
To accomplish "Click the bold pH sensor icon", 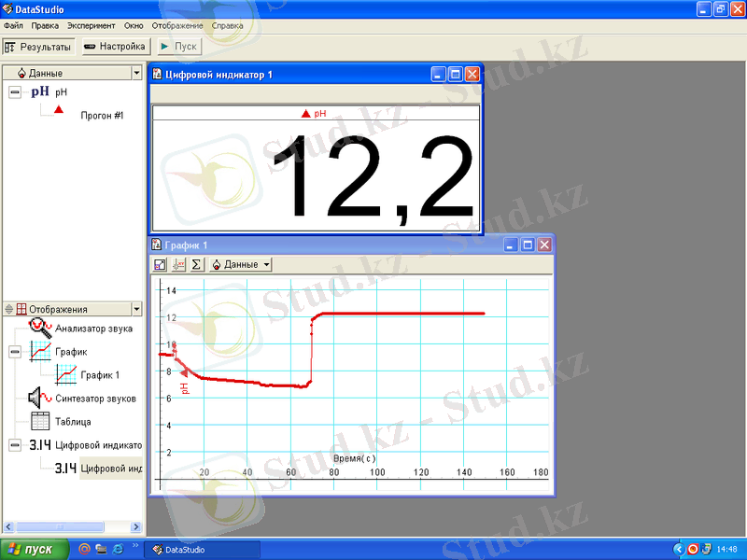I will (x=39, y=91).
